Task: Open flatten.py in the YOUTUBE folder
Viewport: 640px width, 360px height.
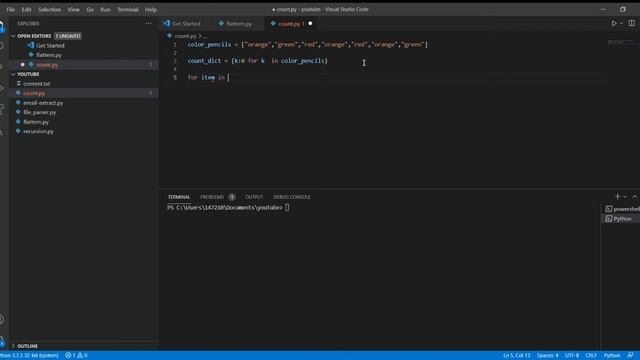Action: [x=36, y=122]
